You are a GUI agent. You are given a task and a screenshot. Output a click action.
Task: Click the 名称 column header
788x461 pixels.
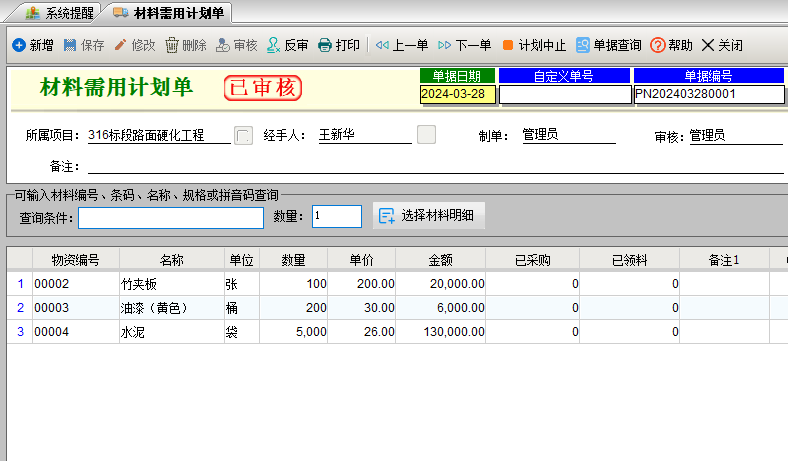tap(172, 260)
